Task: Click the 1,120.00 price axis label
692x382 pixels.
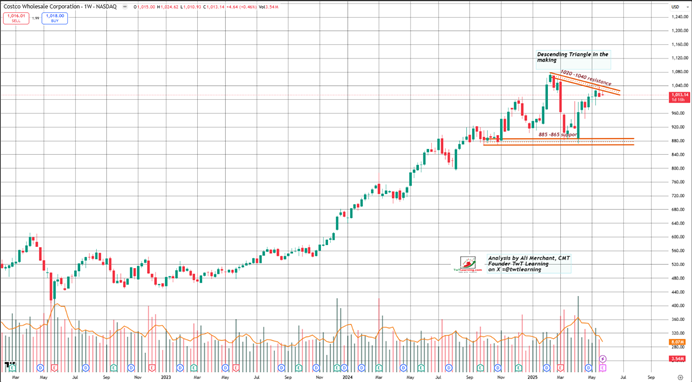Action: [x=680, y=58]
